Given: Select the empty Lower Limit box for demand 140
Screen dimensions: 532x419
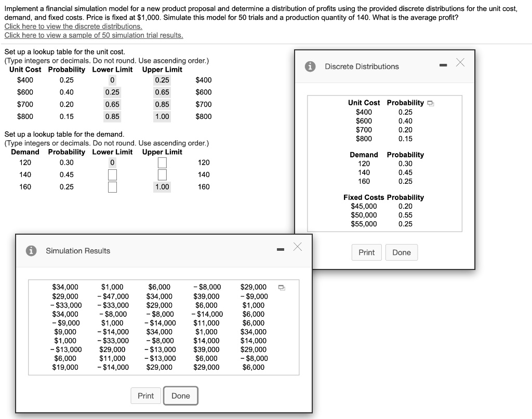Looking at the screenshot, I should [112, 175].
